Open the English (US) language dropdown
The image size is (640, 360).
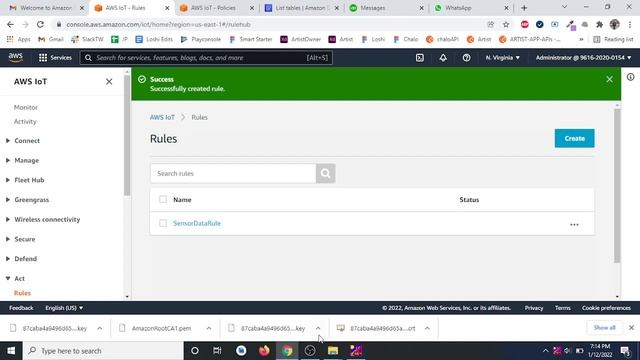click(x=64, y=308)
